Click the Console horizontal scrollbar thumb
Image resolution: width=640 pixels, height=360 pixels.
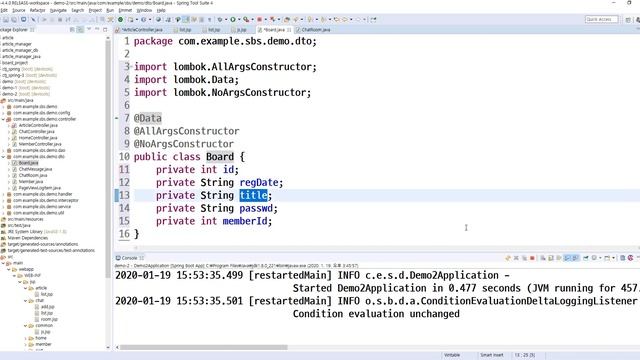tap(203, 347)
